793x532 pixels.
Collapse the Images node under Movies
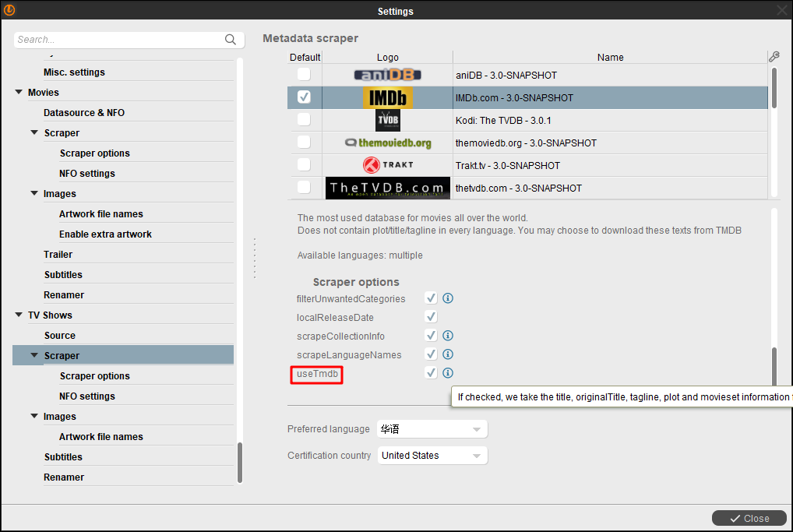click(34, 193)
